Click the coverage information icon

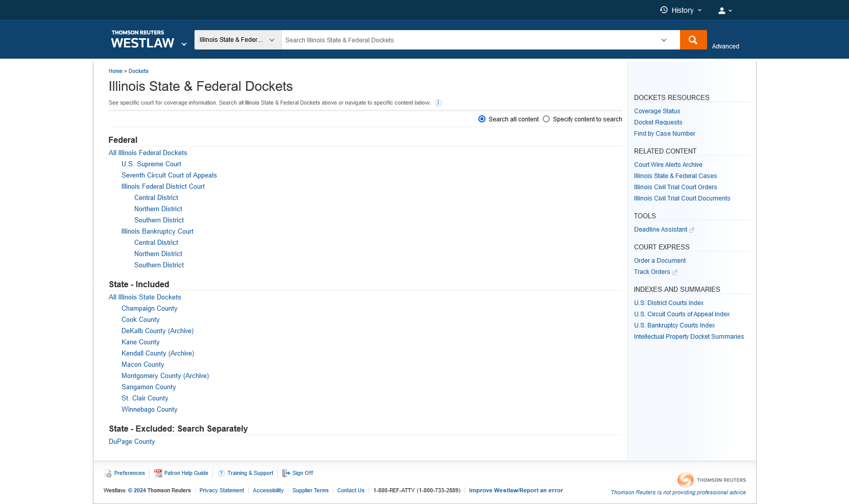438,103
